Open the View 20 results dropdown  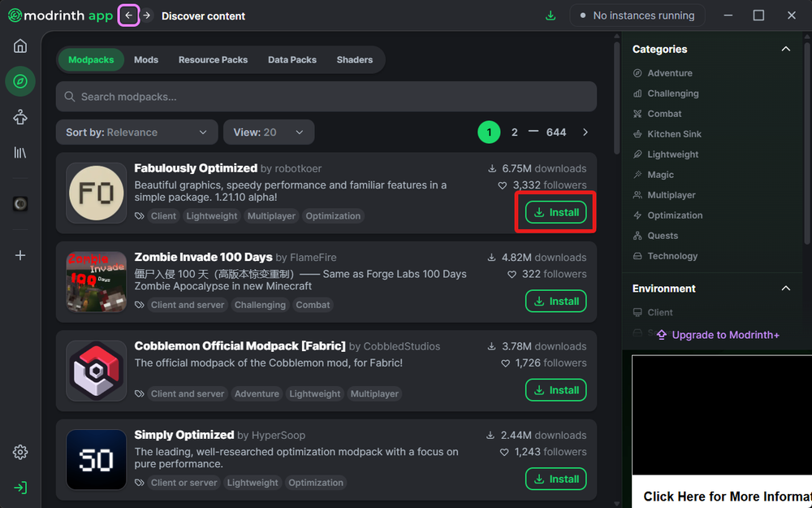tap(268, 132)
